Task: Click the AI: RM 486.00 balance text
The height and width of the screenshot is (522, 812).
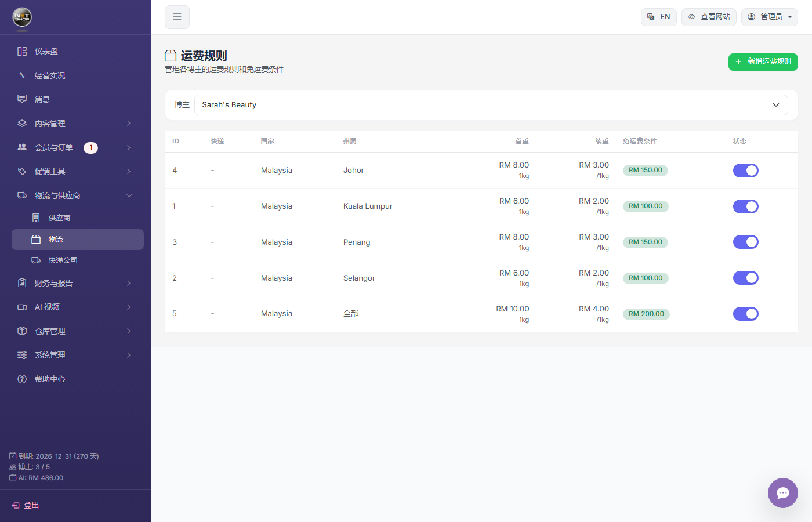Action: tap(41, 478)
